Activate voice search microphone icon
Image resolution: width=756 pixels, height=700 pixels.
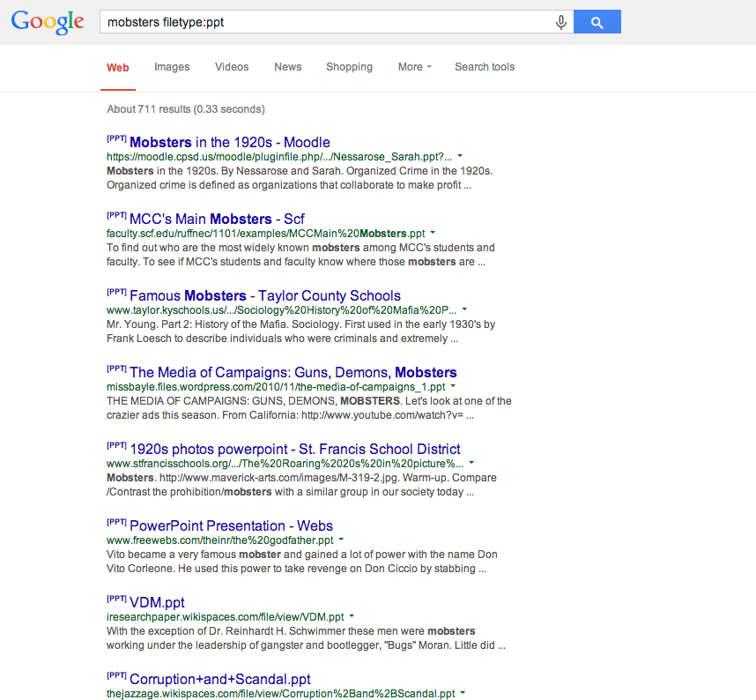(560, 22)
